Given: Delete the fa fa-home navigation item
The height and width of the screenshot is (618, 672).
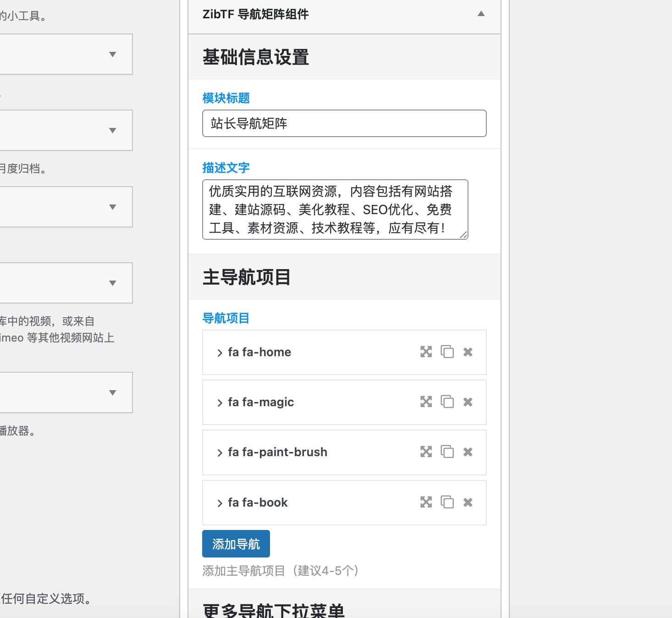Looking at the screenshot, I should [468, 352].
